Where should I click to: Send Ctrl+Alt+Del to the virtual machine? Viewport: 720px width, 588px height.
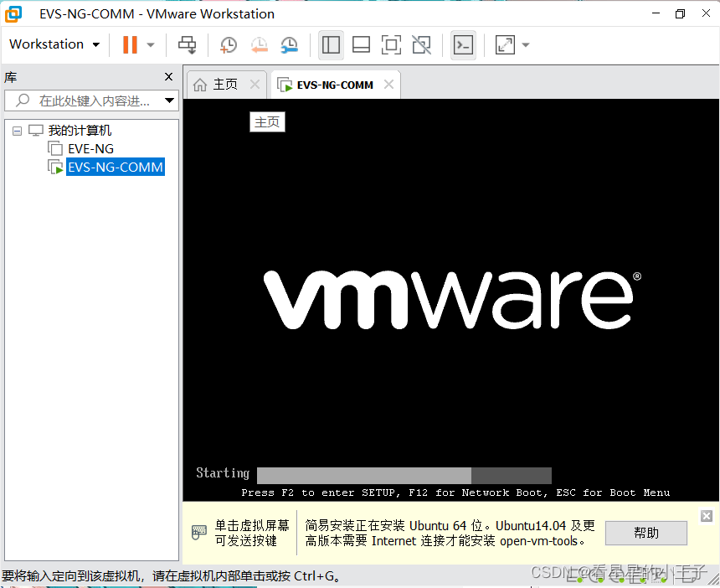tap(187, 44)
